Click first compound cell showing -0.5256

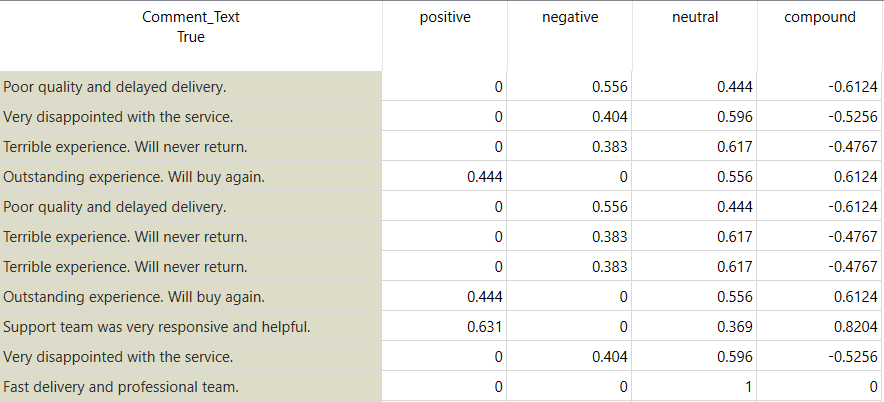point(853,117)
